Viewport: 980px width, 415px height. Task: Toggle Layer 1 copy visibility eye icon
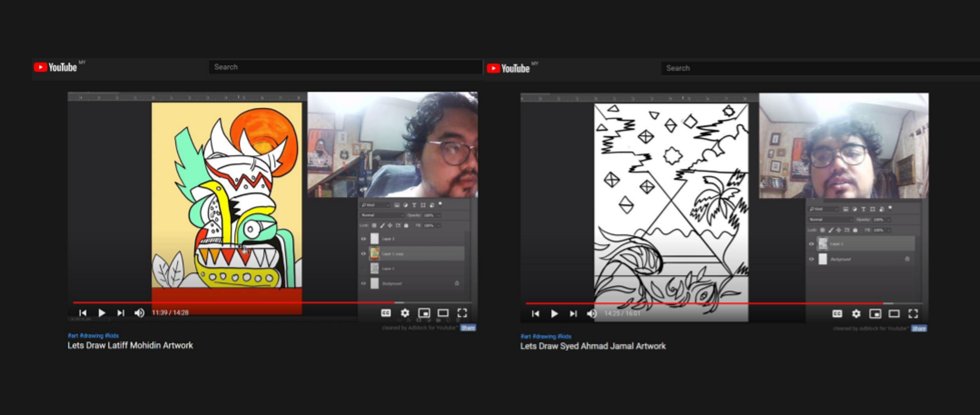click(x=363, y=254)
